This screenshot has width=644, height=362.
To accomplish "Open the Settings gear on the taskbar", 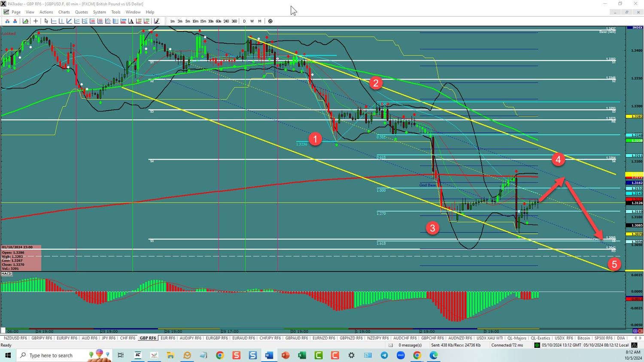I will tap(352, 355).
